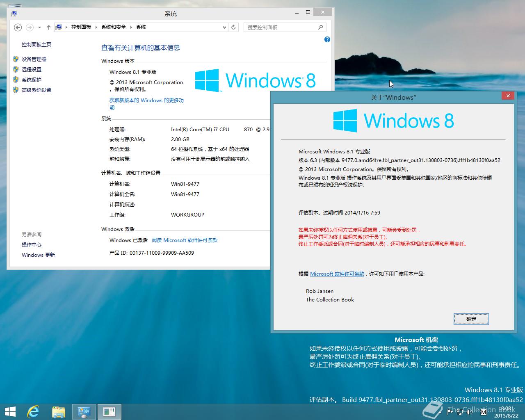Image resolution: width=525 pixels, height=420 pixels.
Task: Open 高级系统设置 link
Action: (x=37, y=90)
